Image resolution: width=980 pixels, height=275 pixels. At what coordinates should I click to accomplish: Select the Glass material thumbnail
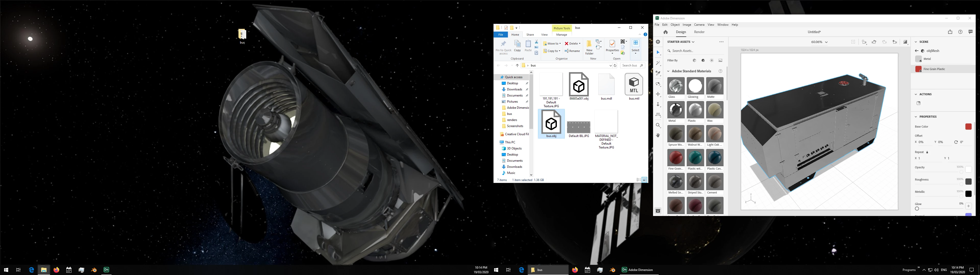click(x=676, y=86)
